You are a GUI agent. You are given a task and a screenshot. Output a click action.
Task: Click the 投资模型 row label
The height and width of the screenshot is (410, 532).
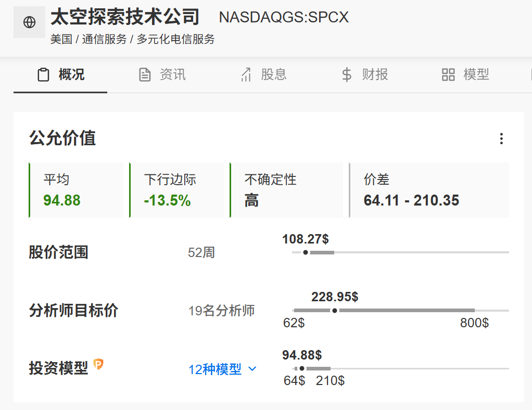(58, 368)
